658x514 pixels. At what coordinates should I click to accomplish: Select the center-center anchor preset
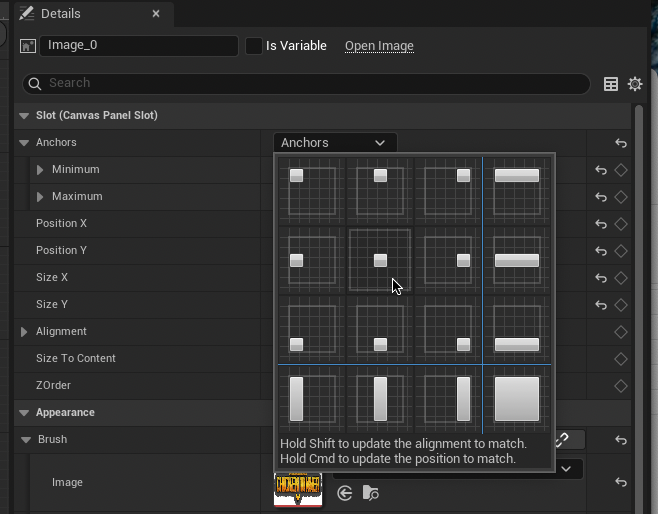click(x=379, y=260)
